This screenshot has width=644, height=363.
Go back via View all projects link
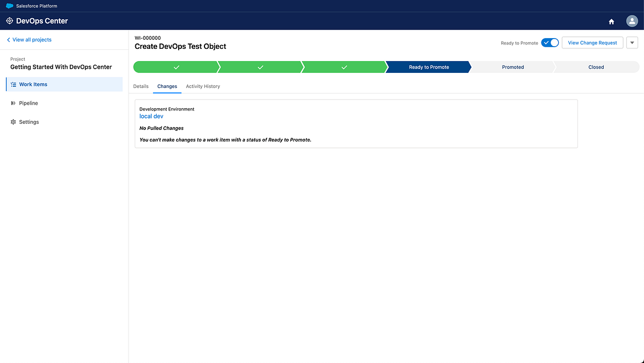click(x=28, y=39)
